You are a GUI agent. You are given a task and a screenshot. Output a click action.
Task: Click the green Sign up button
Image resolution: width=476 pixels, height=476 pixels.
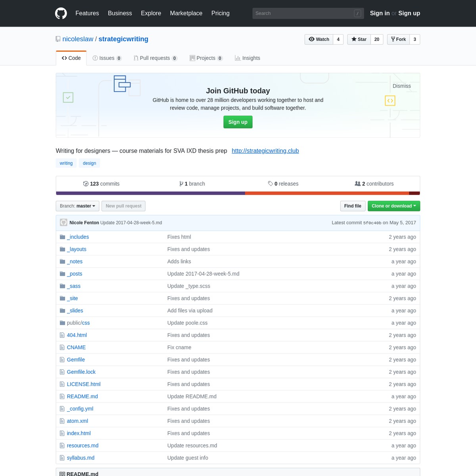pos(238,122)
